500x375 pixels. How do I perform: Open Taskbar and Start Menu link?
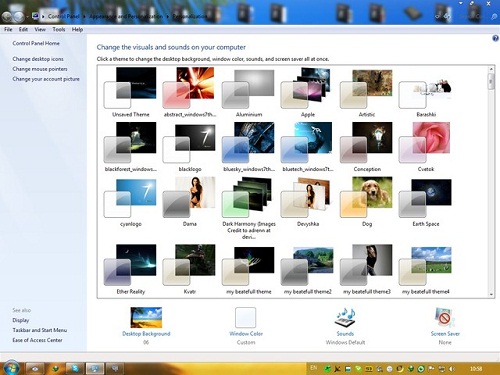(x=40, y=330)
